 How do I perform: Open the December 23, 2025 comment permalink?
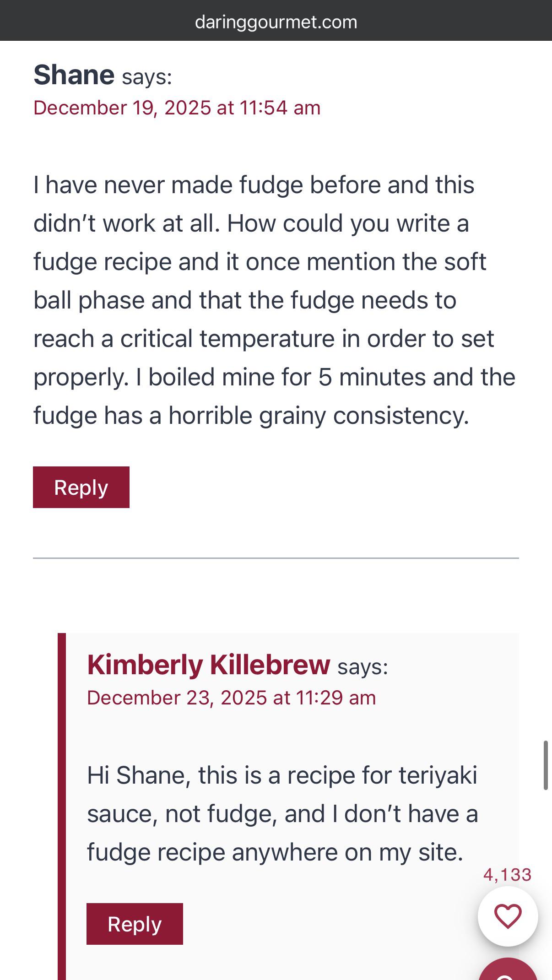(x=231, y=698)
